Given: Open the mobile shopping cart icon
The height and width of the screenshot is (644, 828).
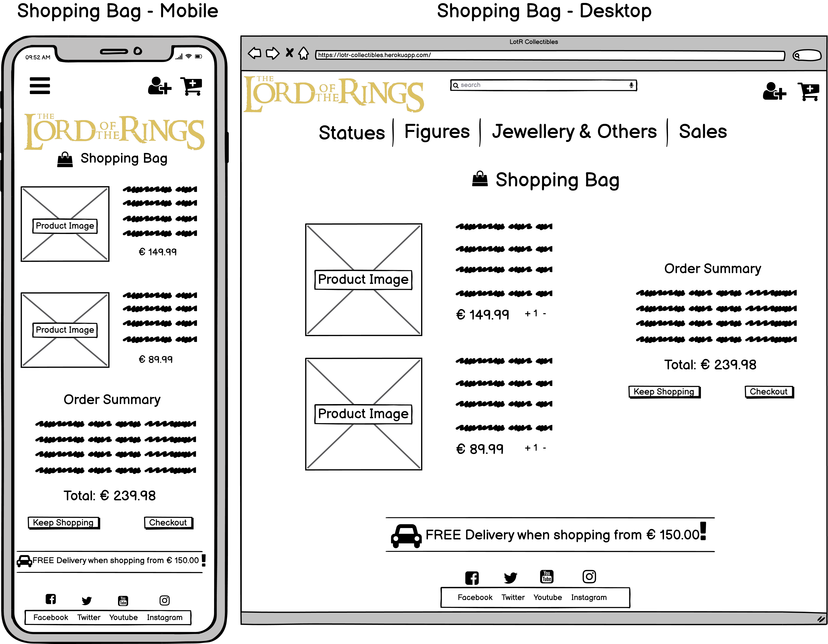Looking at the screenshot, I should pyautogui.click(x=192, y=86).
